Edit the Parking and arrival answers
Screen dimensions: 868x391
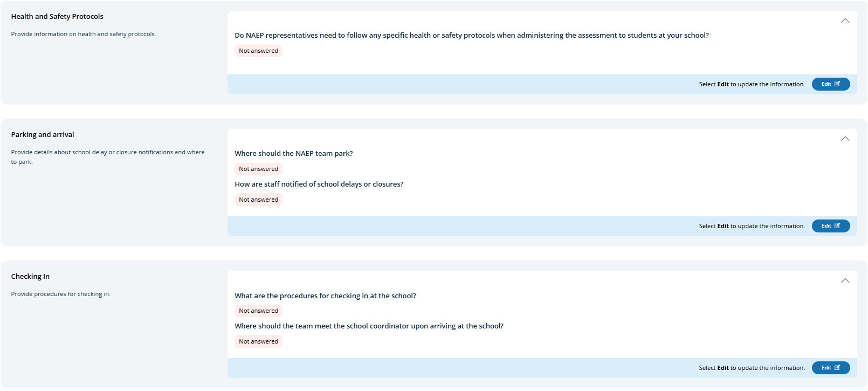tap(830, 226)
